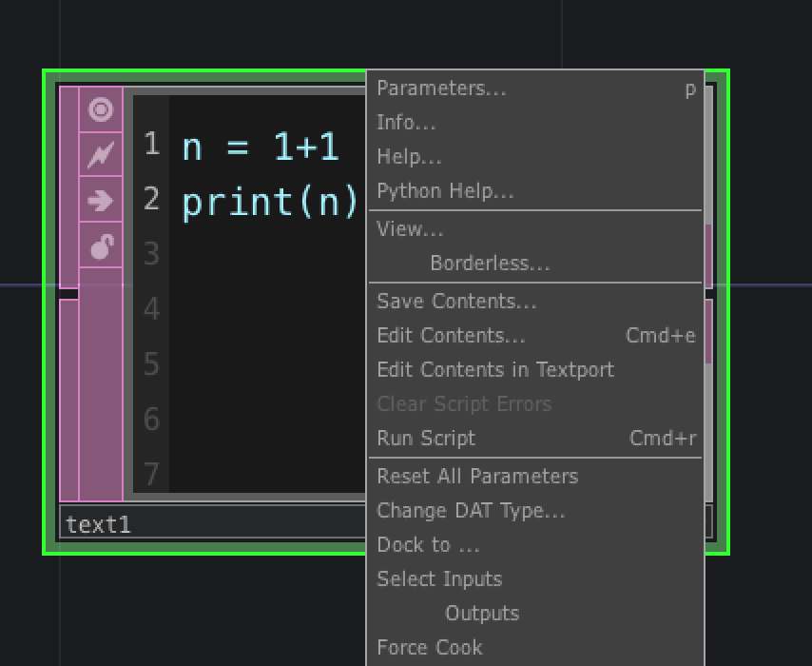Toggle the viewer active circle icon

(101, 109)
